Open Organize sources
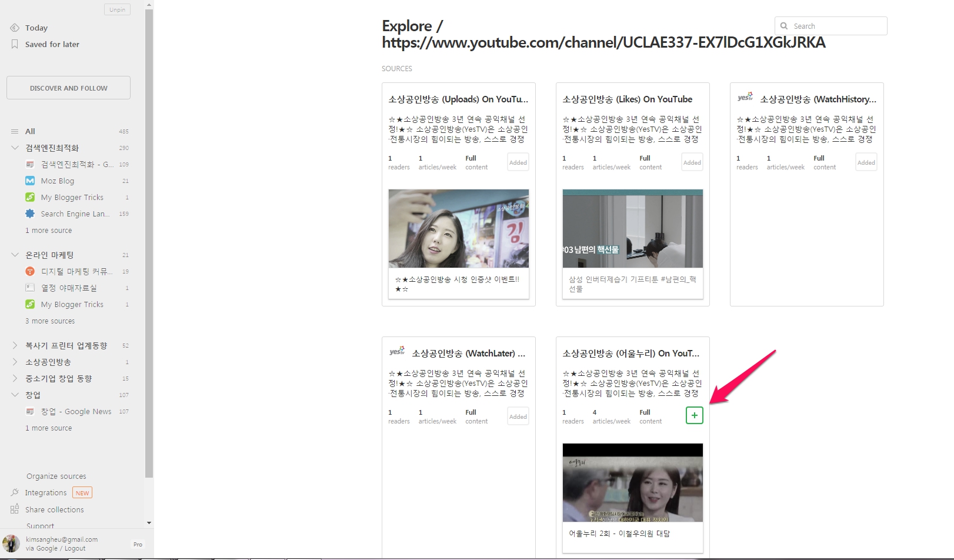The width and height of the screenshot is (954, 560). pos(56,476)
